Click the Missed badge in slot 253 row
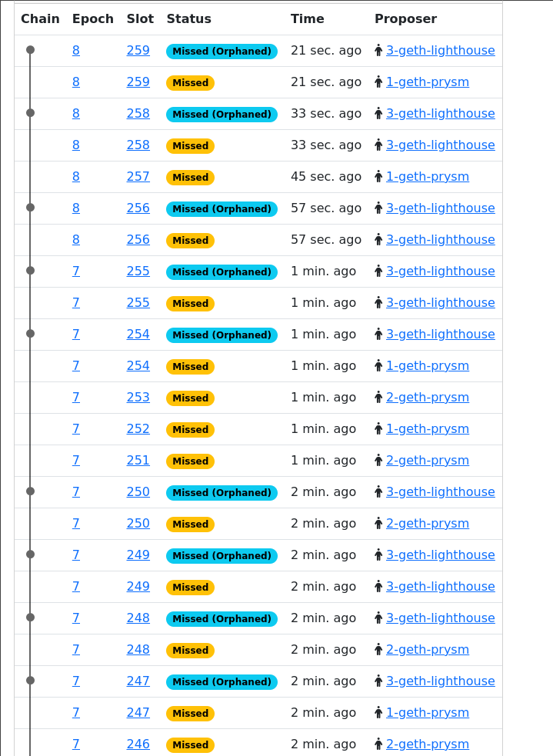553x756 pixels. 190,398
